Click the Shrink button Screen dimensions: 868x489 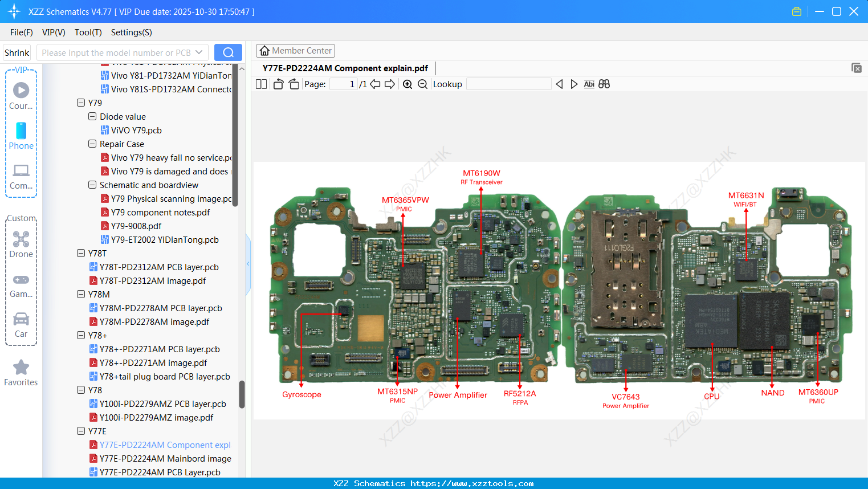pyautogui.click(x=17, y=52)
